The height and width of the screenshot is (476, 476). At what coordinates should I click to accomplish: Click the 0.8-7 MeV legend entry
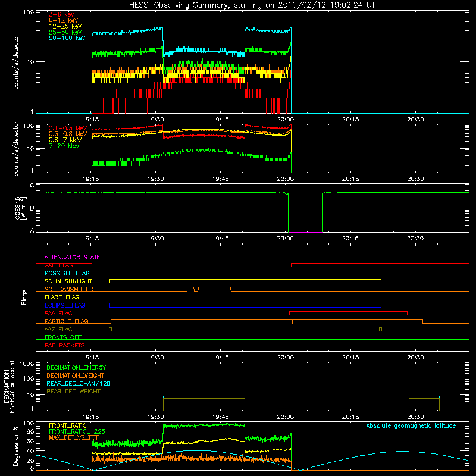tap(65, 140)
